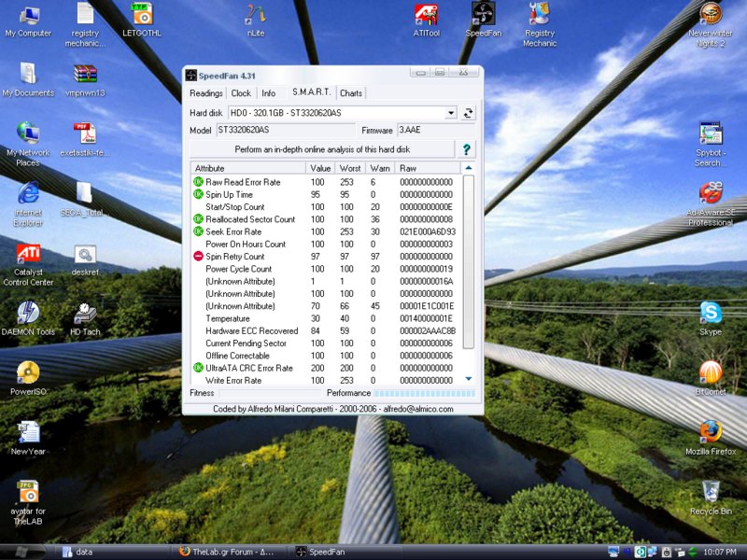This screenshot has width=747, height=560.
Task: Open the Hard disk dropdown list
Action: [x=450, y=113]
